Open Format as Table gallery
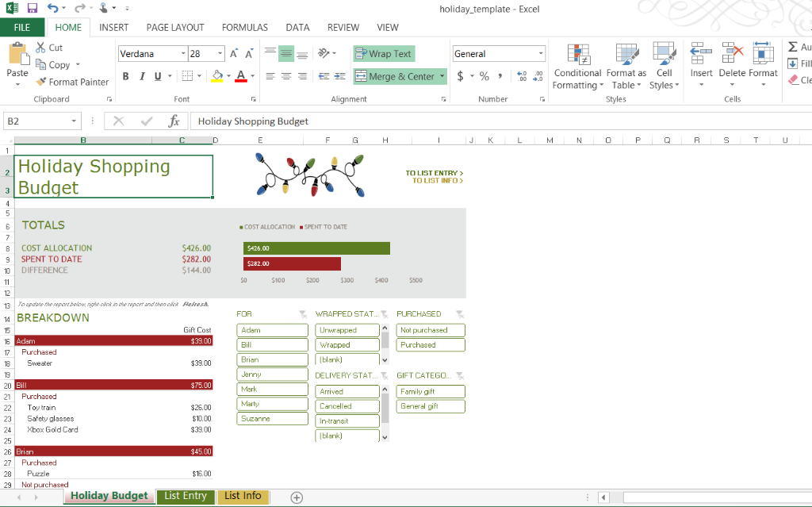This screenshot has width=812, height=507. point(626,67)
